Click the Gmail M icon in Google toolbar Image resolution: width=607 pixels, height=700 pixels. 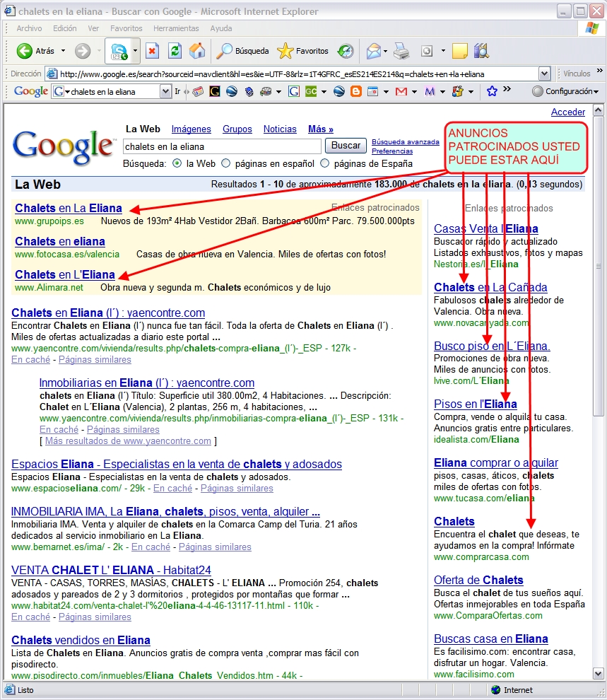click(x=401, y=91)
